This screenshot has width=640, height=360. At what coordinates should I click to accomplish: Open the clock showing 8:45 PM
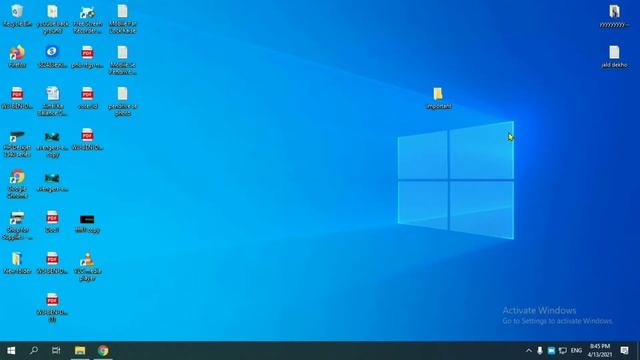click(x=600, y=351)
